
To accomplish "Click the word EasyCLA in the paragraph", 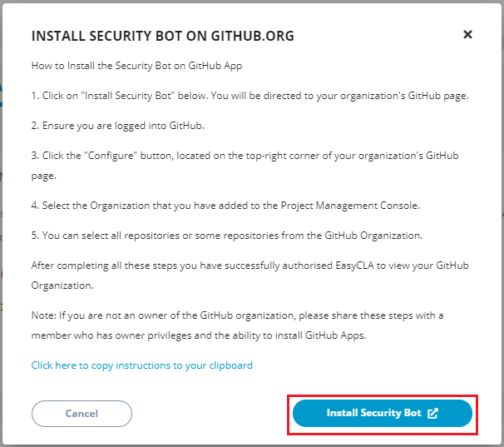I will [354, 266].
